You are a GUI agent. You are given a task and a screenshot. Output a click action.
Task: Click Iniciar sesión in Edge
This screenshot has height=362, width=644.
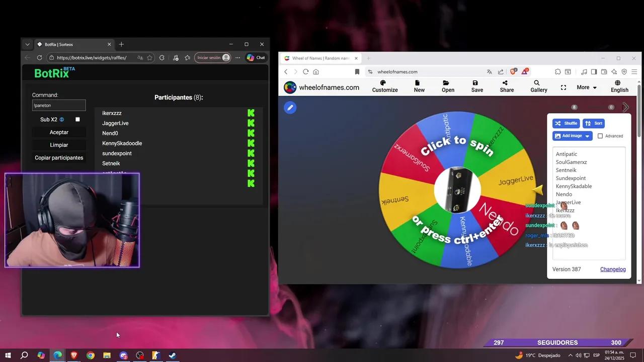click(213, 58)
